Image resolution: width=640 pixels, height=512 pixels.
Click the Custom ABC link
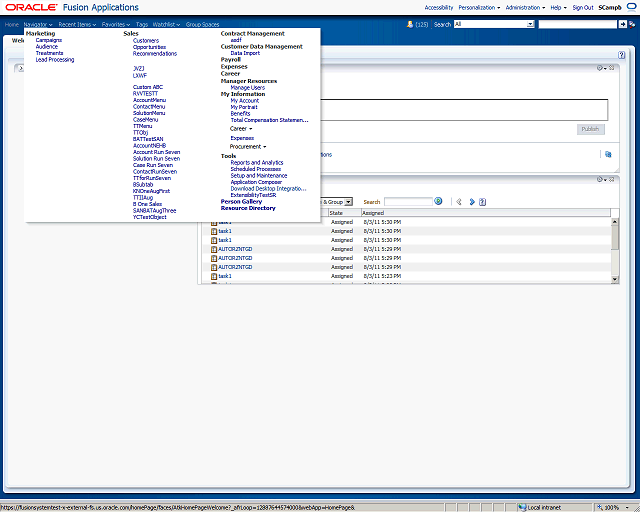point(148,87)
